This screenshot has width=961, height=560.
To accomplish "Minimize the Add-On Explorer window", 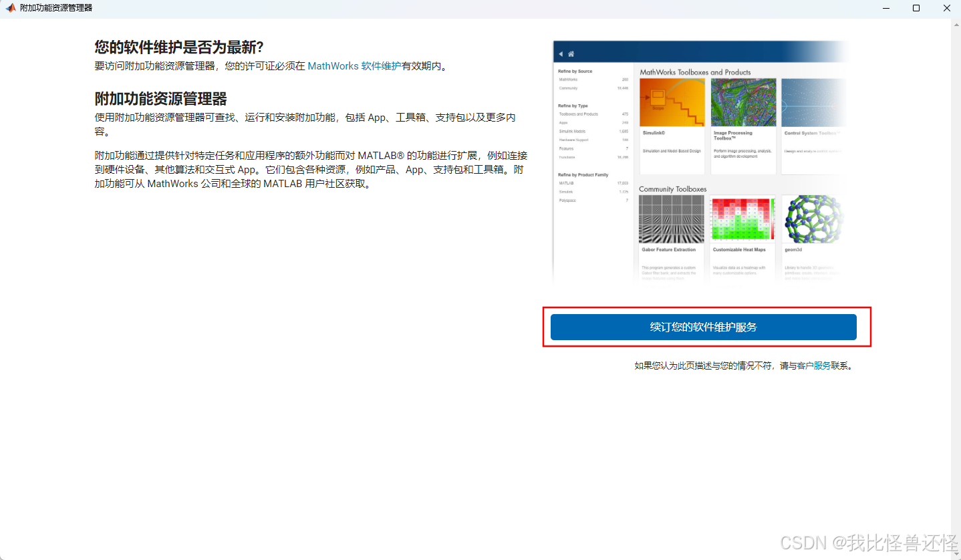I will click(x=885, y=8).
